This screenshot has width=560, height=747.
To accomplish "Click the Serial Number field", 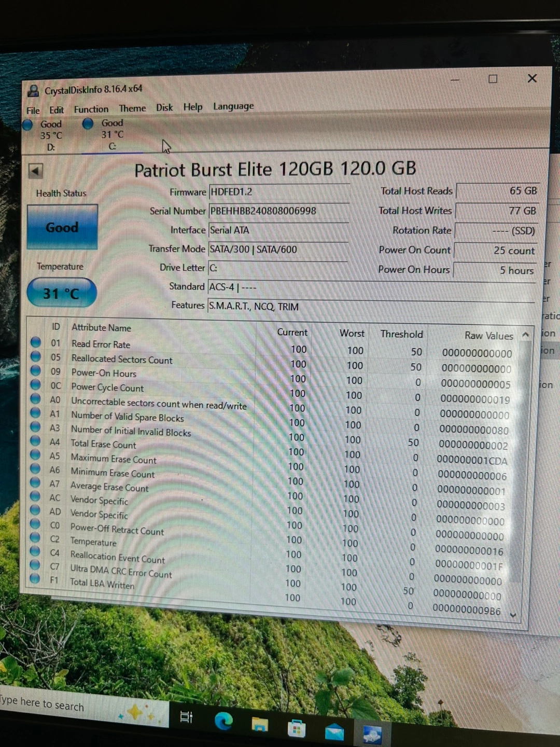I will [278, 211].
